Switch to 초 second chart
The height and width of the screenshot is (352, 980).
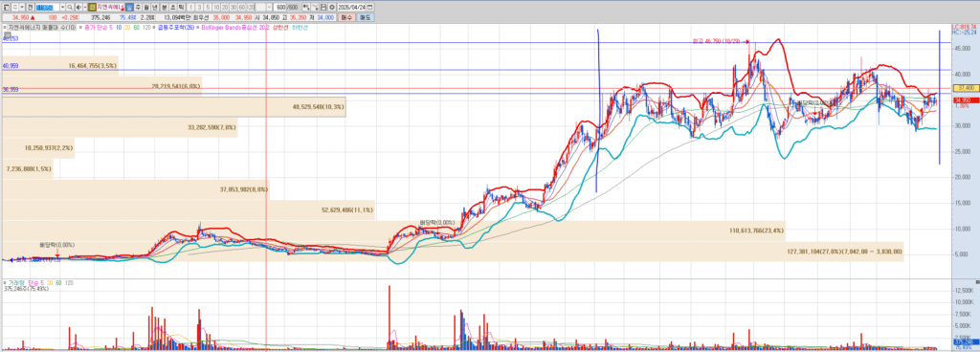coord(172,7)
